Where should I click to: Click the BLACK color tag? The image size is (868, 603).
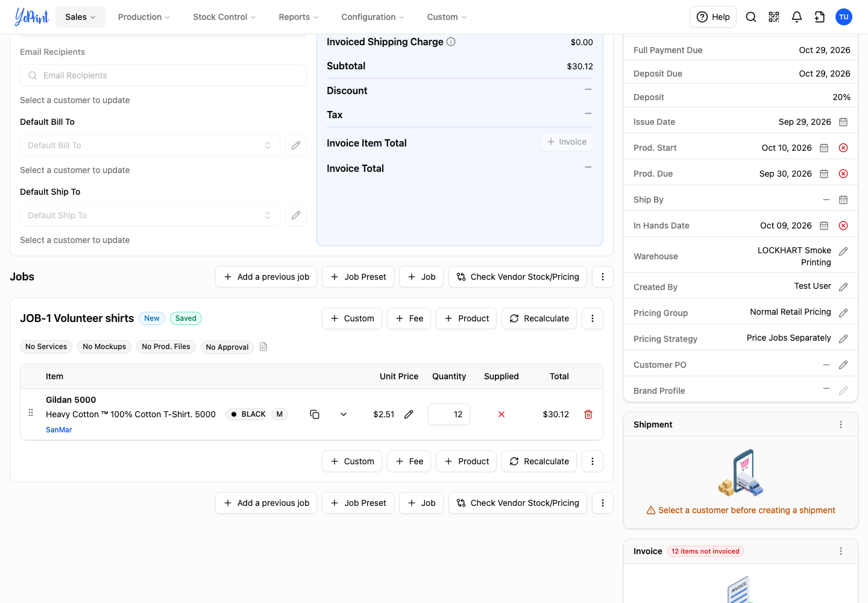[248, 414]
